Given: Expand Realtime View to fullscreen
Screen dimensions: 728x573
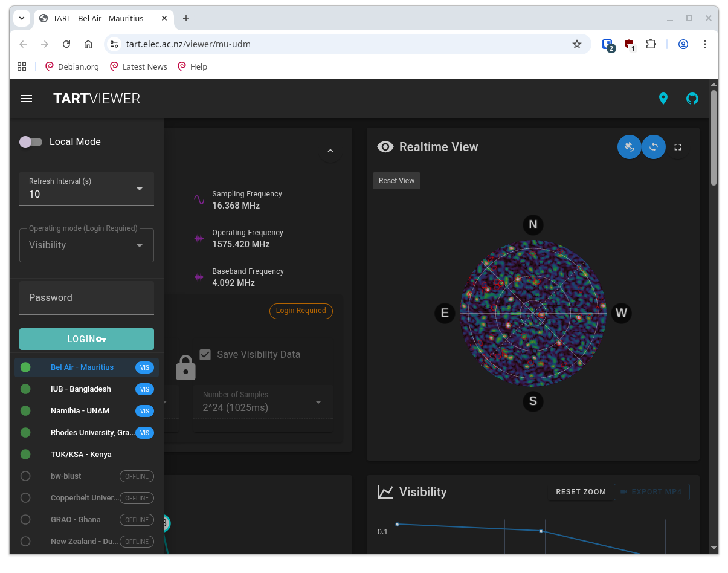Looking at the screenshot, I should tap(678, 147).
